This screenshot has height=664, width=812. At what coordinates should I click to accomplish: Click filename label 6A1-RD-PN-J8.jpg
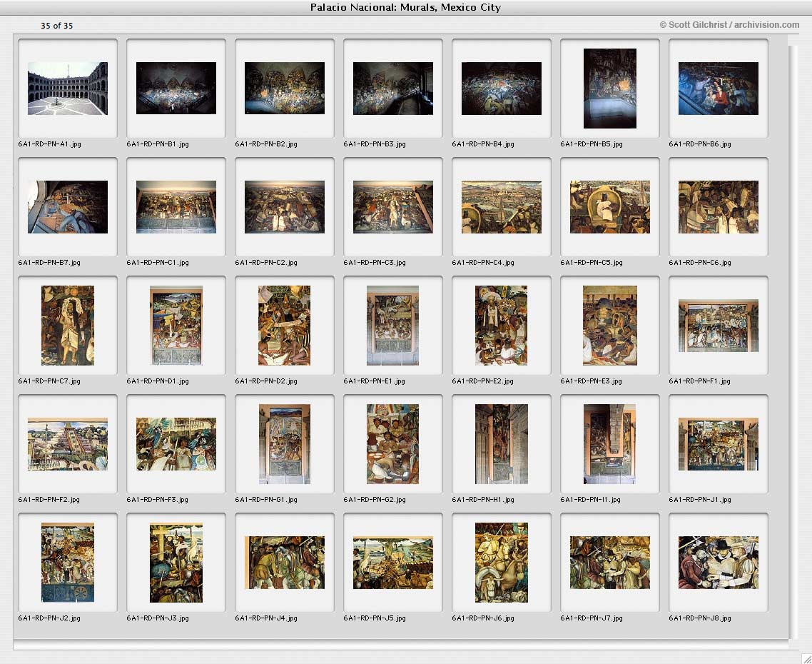coord(700,618)
